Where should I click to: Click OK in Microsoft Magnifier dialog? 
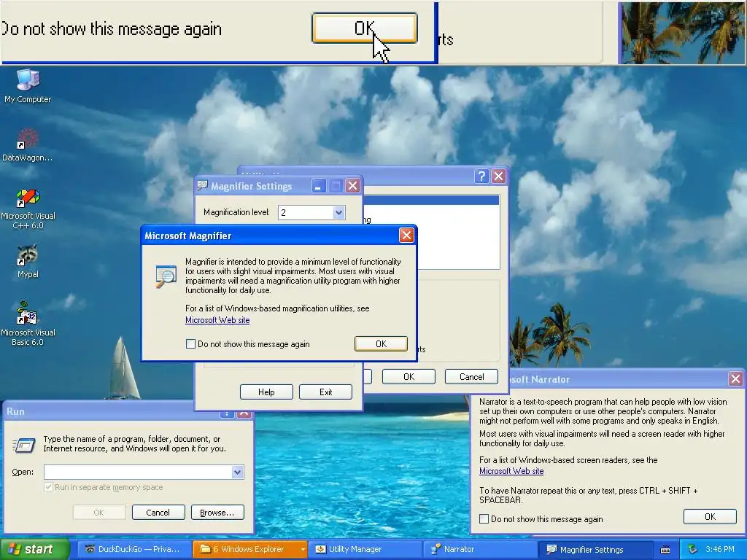pyautogui.click(x=381, y=344)
